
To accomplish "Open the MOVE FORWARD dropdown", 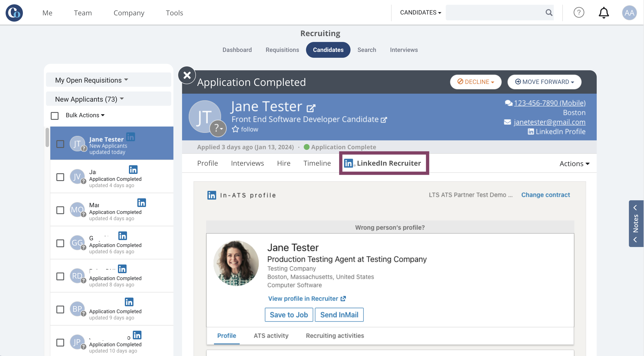I will (544, 82).
